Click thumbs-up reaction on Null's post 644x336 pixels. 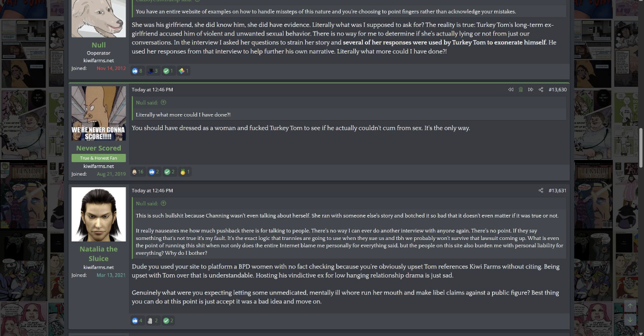135,71
